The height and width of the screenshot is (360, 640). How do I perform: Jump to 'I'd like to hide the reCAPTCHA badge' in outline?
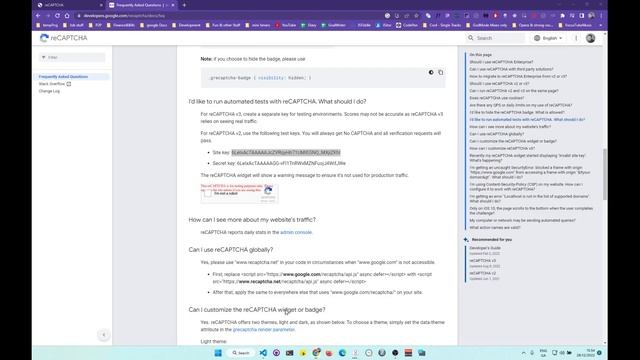point(517,112)
